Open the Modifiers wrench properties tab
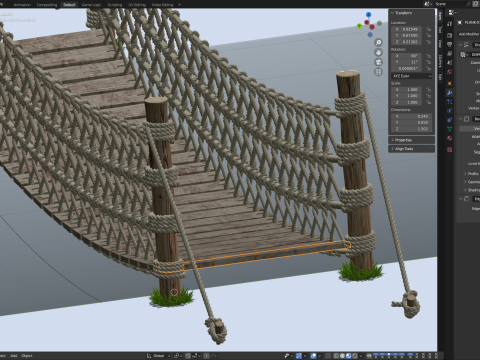The width and height of the screenshot is (480, 360). point(449,93)
